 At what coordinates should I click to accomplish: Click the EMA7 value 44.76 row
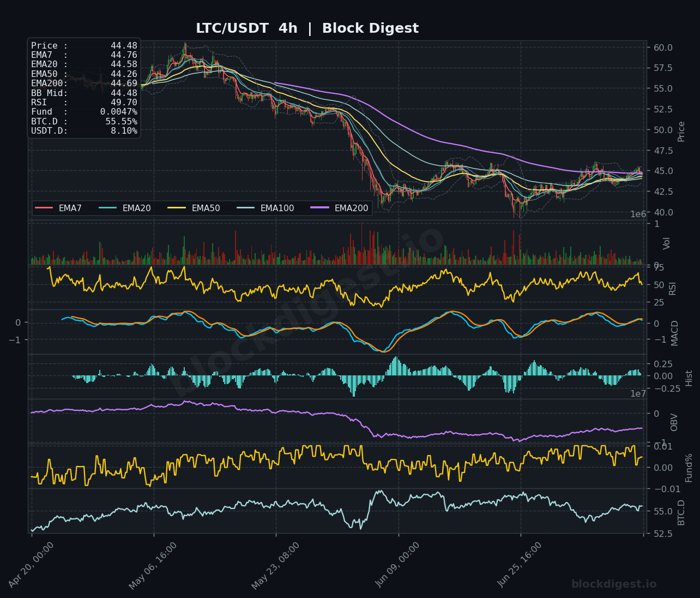coord(84,55)
